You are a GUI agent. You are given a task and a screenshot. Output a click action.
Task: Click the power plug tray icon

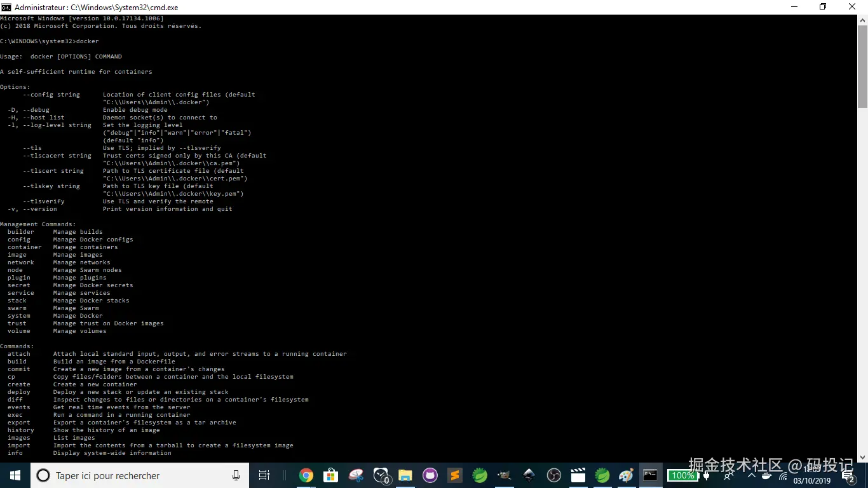click(x=706, y=475)
